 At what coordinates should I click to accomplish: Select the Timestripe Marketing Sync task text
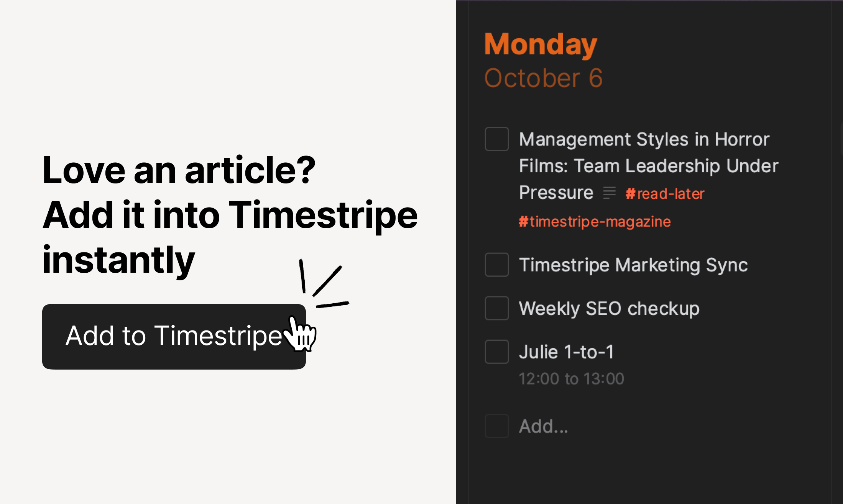(633, 265)
